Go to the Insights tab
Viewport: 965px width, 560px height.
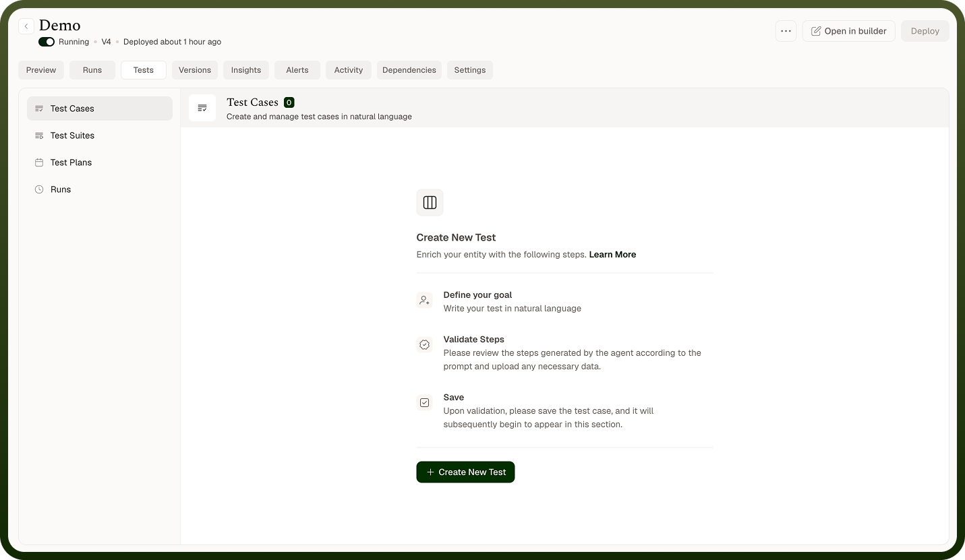(246, 70)
